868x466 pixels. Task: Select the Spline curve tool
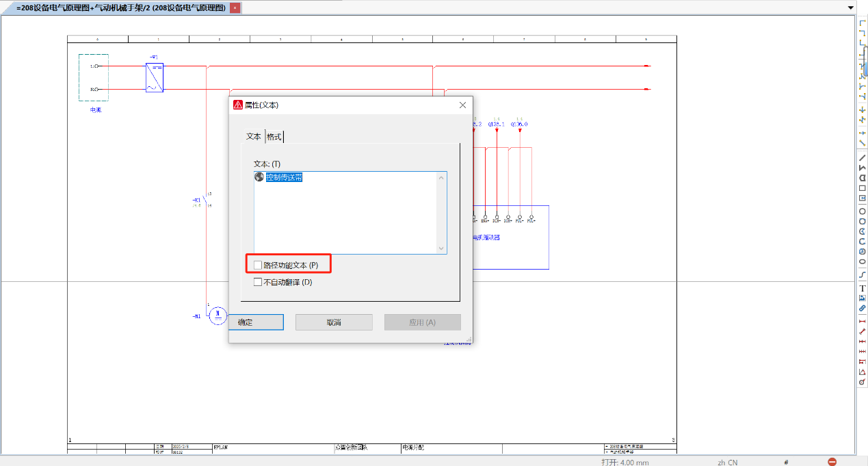[862, 274]
